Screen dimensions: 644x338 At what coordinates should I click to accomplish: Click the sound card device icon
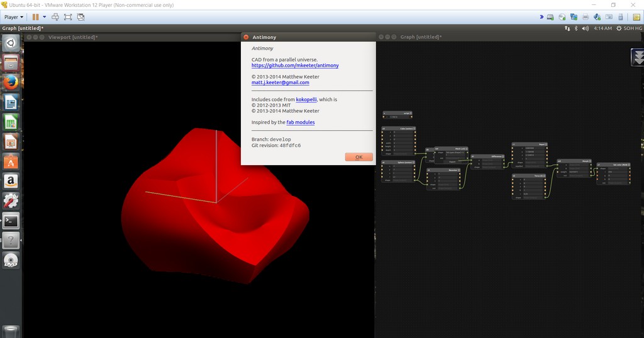[x=597, y=17]
